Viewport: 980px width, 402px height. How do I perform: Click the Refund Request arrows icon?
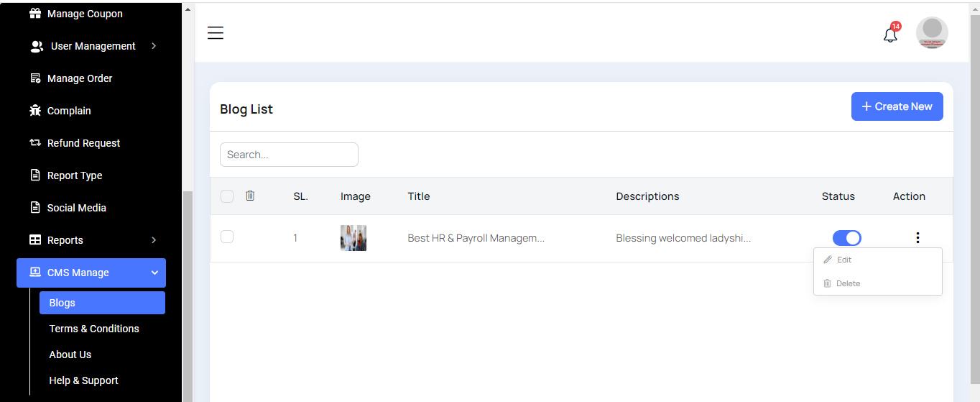[35, 143]
